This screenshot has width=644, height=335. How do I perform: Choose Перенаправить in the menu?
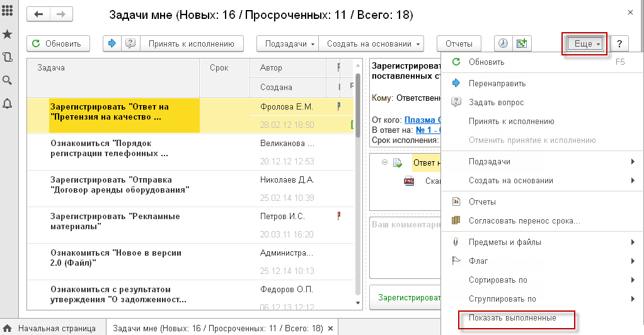[x=497, y=83]
